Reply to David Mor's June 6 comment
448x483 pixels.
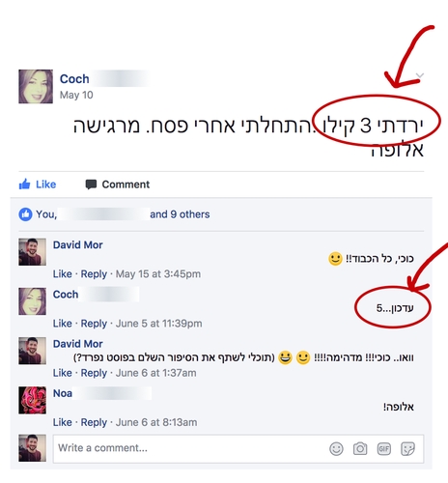94,373
